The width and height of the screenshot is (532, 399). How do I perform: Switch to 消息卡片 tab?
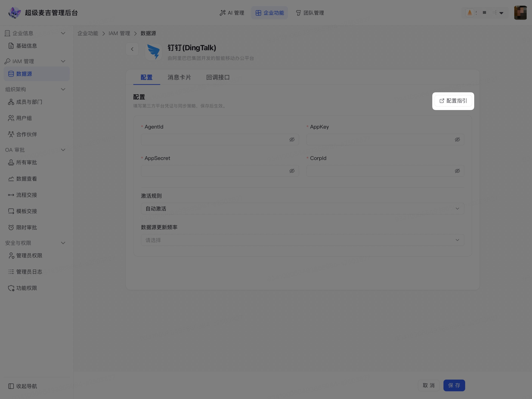[x=179, y=77]
